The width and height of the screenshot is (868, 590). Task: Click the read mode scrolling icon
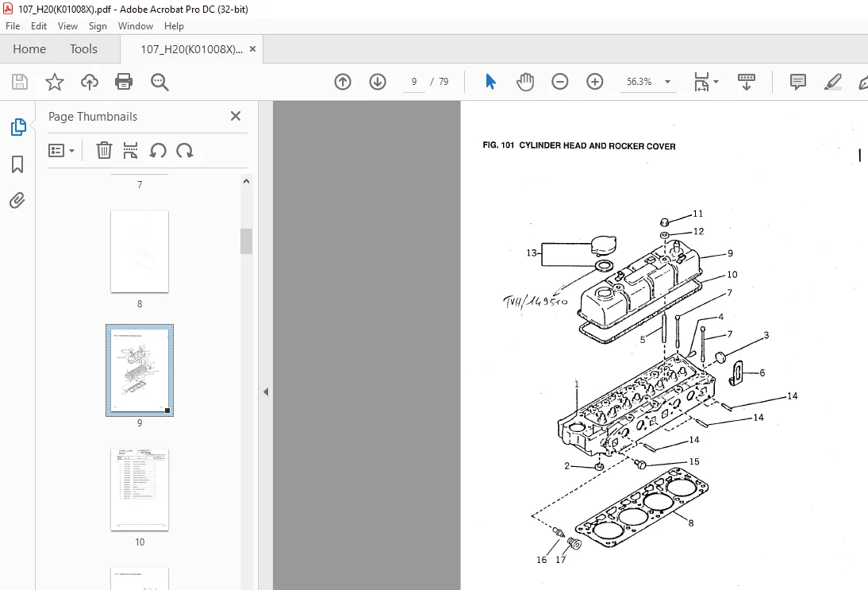coord(747,82)
